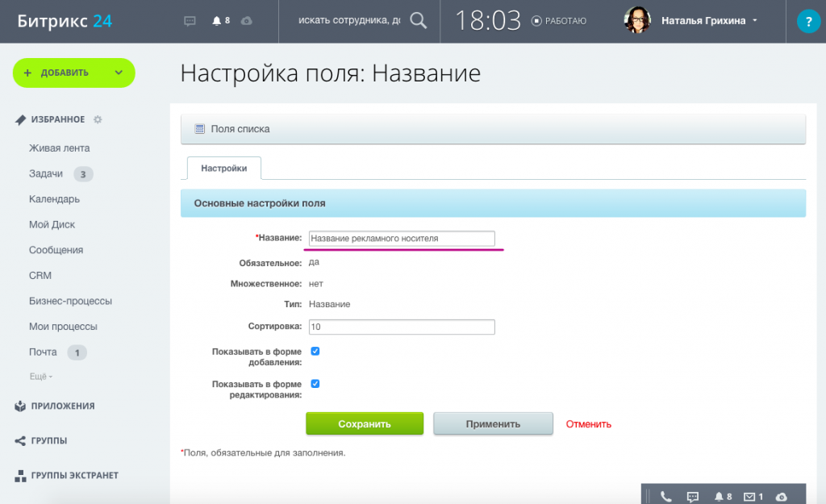Open chat bubble icon in bottom bar
826x504 pixels.
(693, 496)
